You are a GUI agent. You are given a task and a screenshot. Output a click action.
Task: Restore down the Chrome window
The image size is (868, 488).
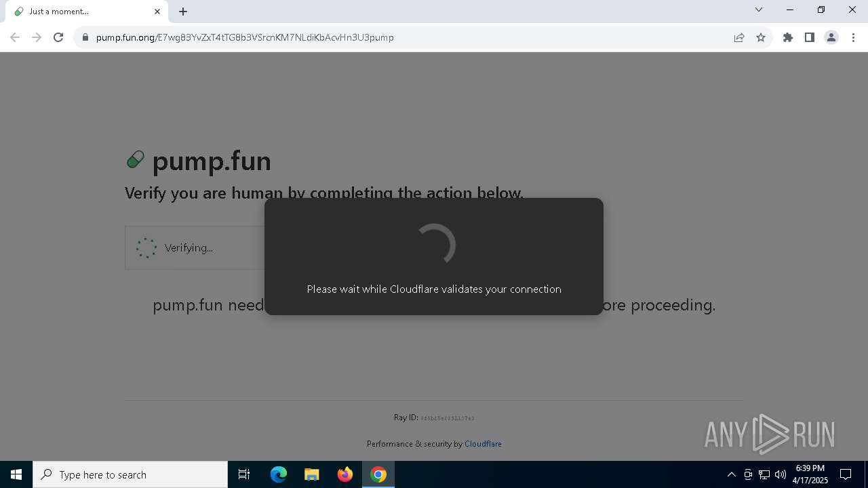point(821,10)
